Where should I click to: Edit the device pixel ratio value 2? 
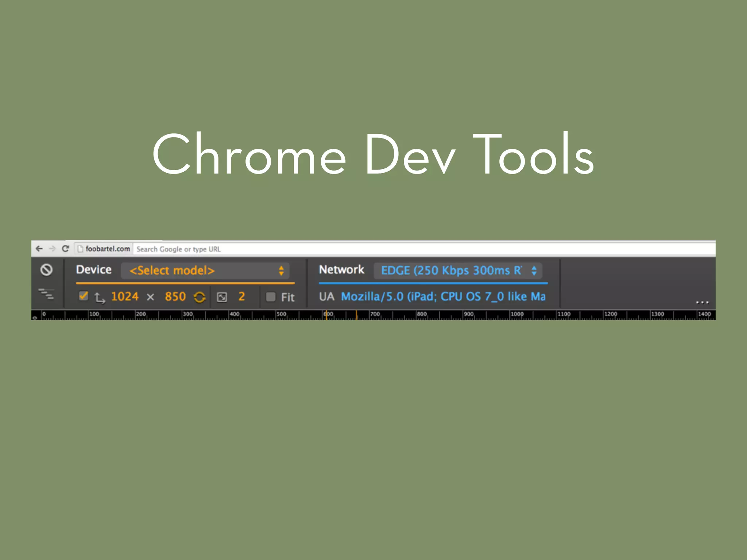(x=242, y=296)
